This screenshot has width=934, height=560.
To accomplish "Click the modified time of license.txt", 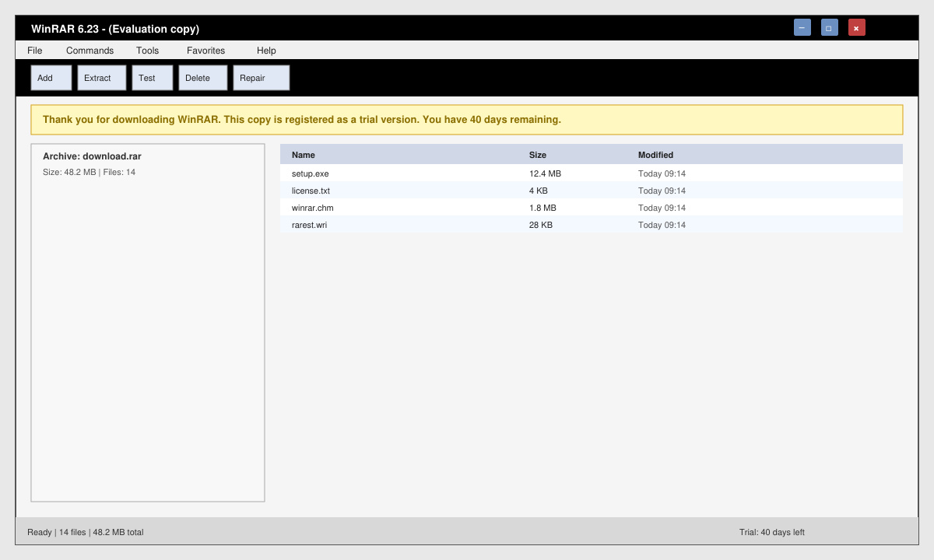I will tap(662, 191).
